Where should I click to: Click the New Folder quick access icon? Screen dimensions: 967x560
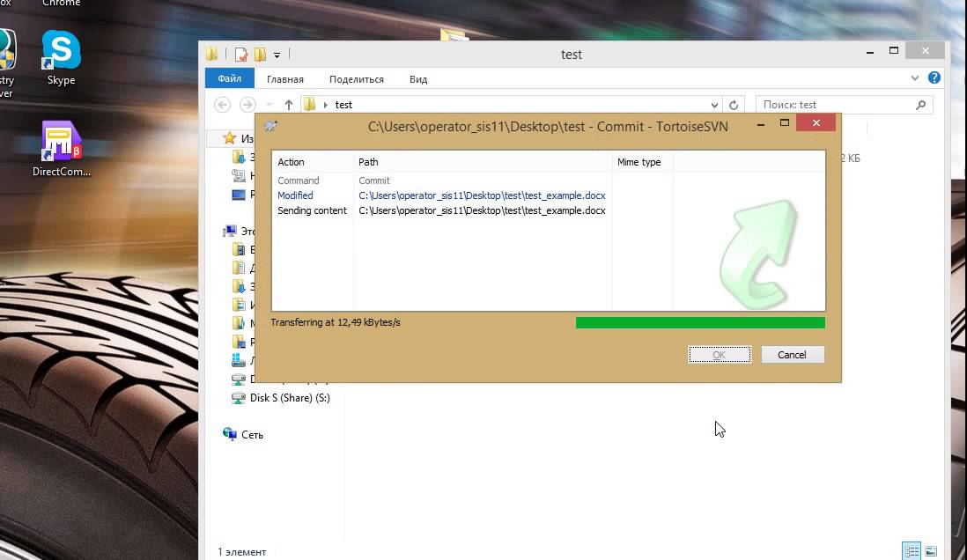coord(261,55)
